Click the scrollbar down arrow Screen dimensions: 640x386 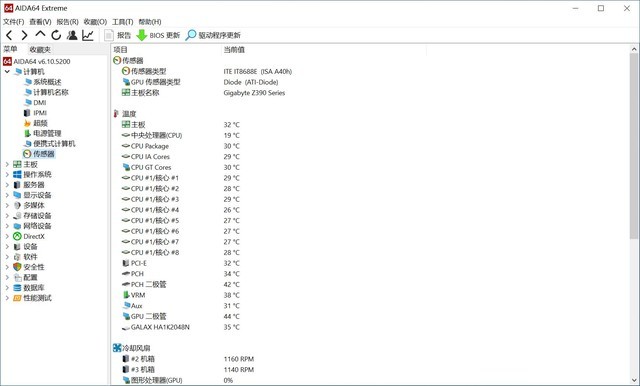pyautogui.click(x=634, y=379)
